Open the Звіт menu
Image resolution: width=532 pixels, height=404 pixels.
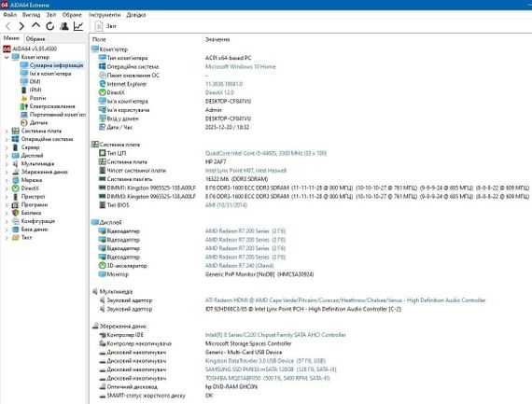51,15
